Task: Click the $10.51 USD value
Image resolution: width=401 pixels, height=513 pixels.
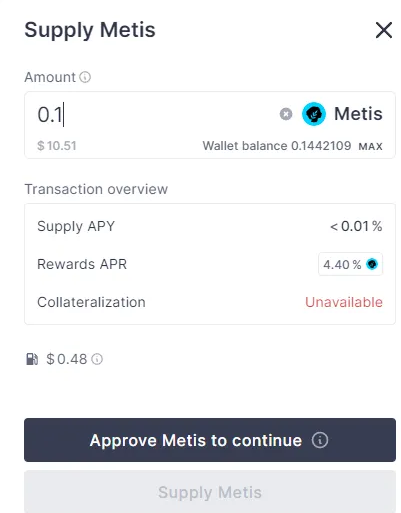Action: (x=57, y=146)
